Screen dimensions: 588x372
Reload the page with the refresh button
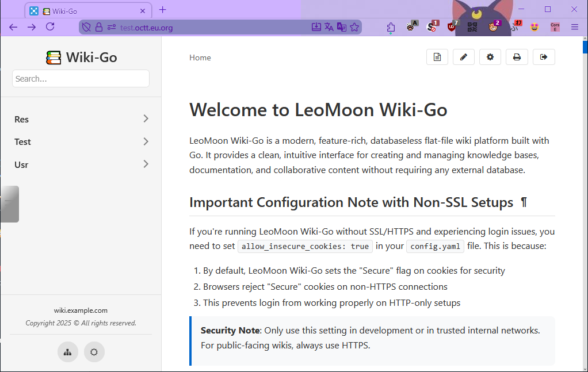(50, 27)
